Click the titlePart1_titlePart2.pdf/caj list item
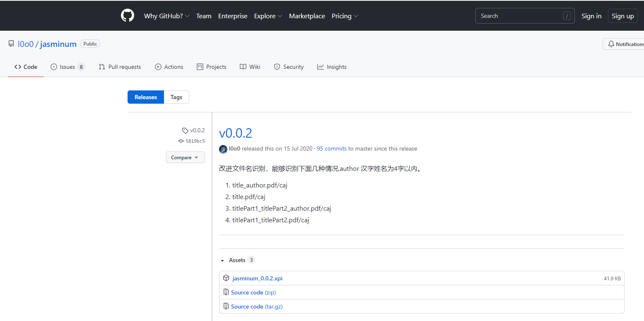 pos(270,220)
